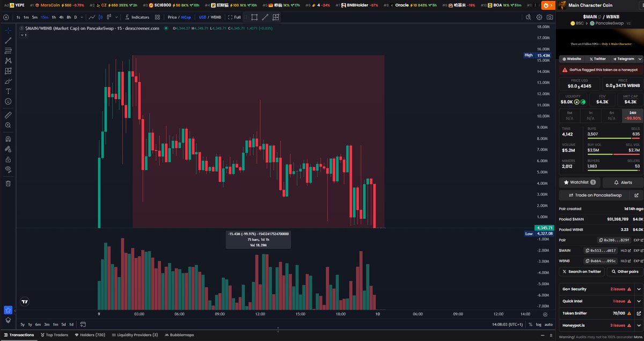Open the Fibonacci retracement tools
This screenshot has height=341, width=644.
pos(8,51)
